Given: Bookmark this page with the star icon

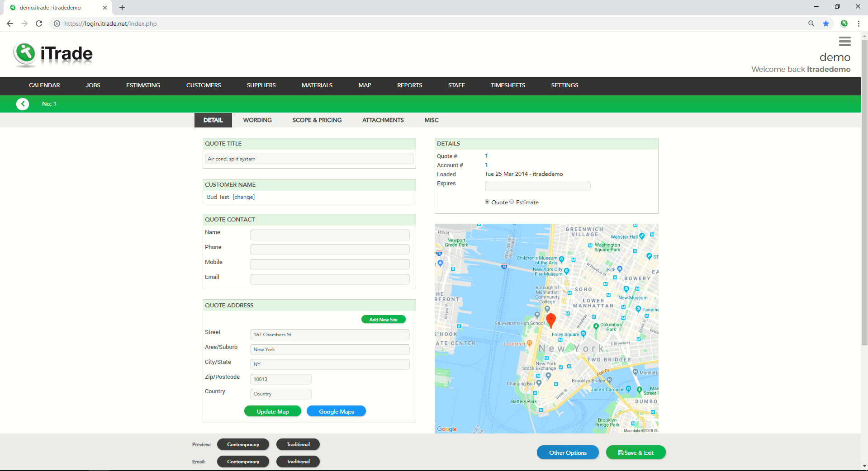Looking at the screenshot, I should tap(826, 24).
